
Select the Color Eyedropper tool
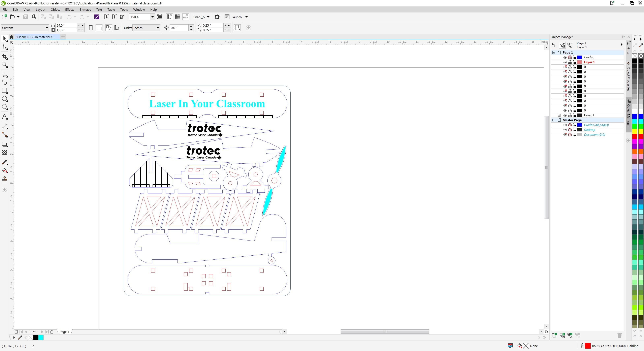(x=4, y=162)
